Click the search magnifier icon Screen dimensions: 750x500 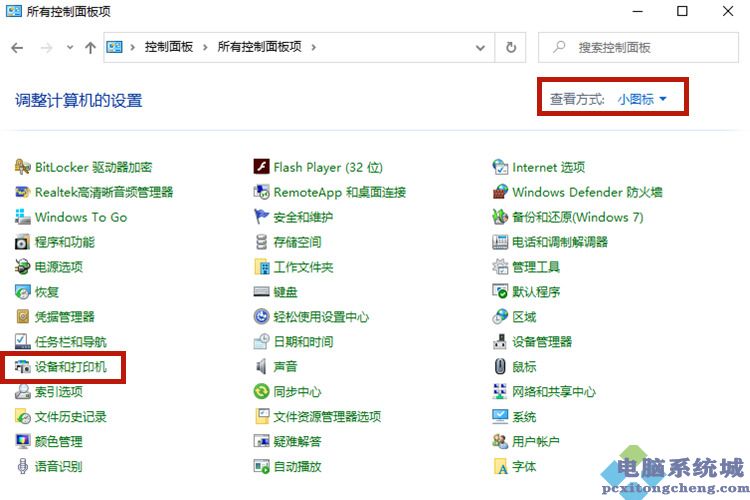pyautogui.click(x=559, y=47)
